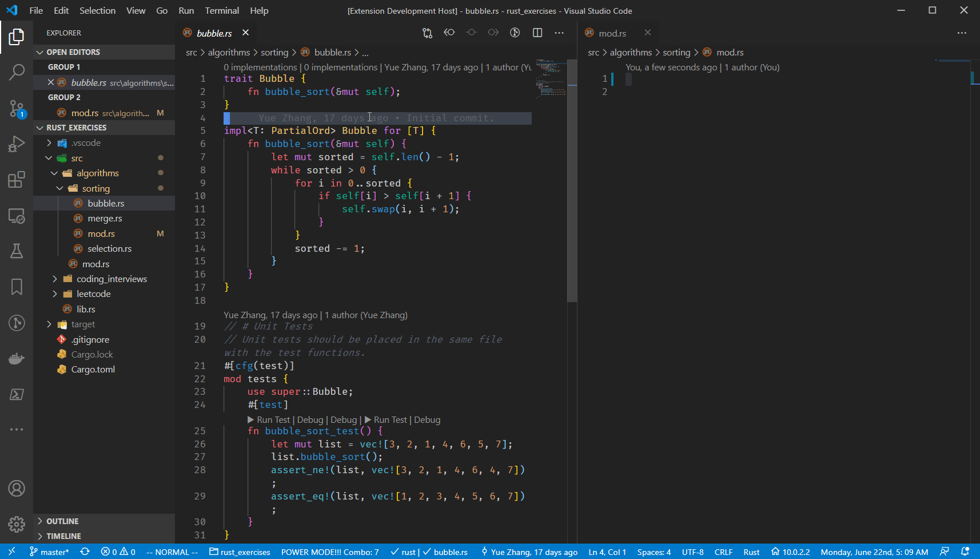Open the Source Control view
Screen dimensions: 980x559
pos(17,108)
